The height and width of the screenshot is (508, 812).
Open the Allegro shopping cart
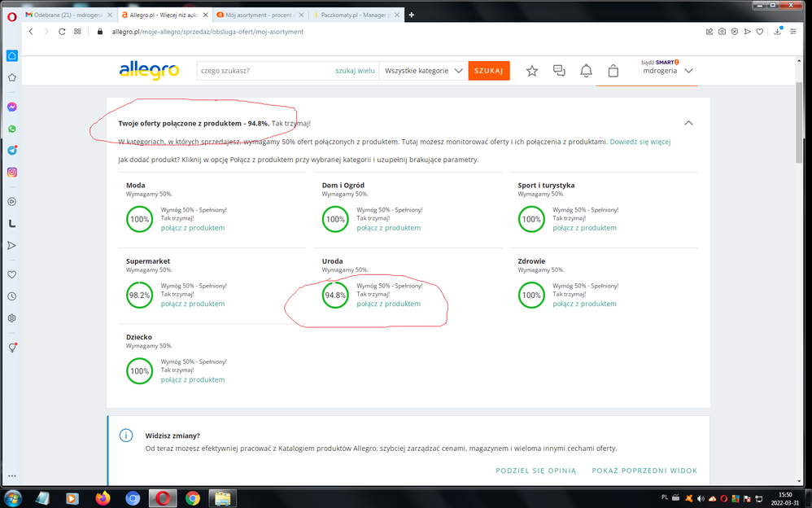(x=613, y=71)
